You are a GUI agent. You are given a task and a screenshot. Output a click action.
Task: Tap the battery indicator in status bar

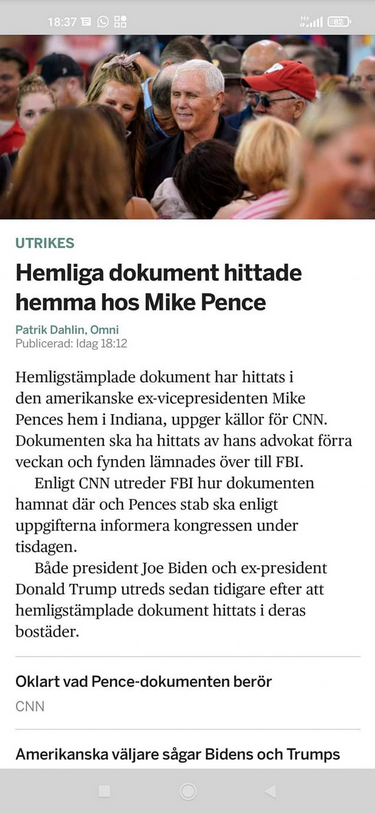(x=339, y=22)
